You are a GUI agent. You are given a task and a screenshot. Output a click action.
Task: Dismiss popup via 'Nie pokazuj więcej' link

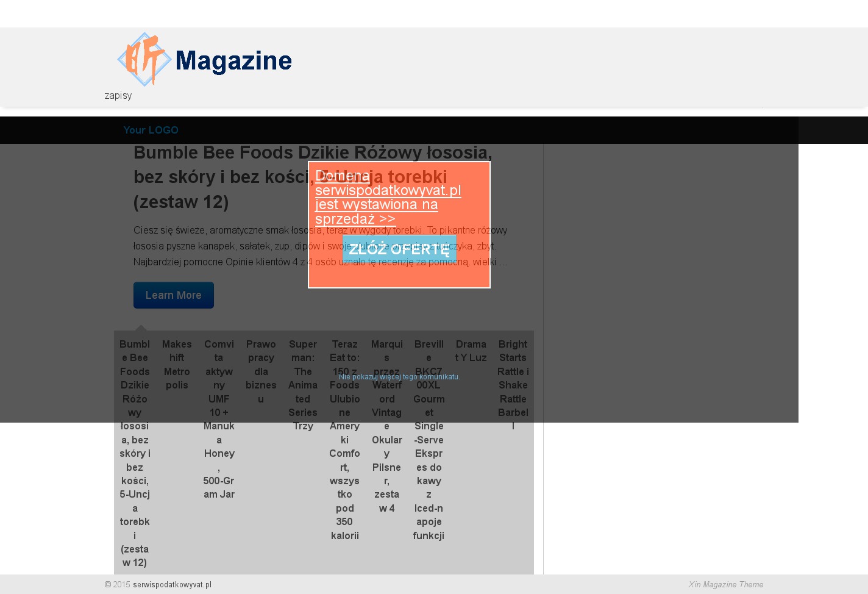399,377
